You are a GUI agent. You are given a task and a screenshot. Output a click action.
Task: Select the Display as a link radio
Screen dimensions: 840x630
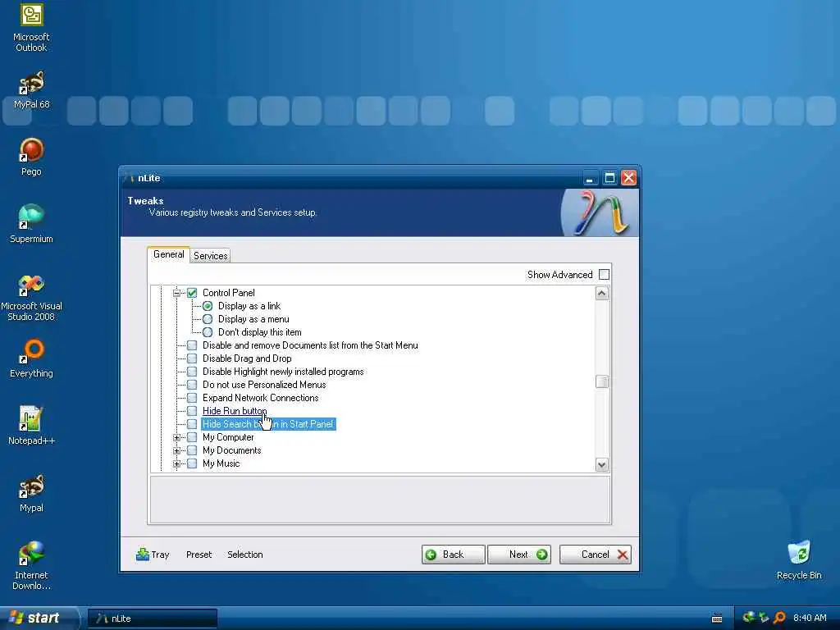pyautogui.click(x=208, y=306)
